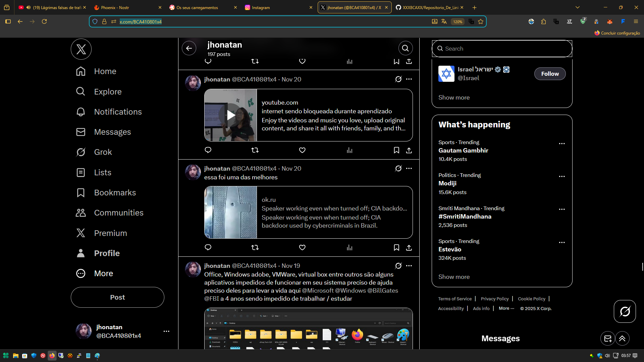Share the youtube.com link post
The image size is (644, 362).
click(x=409, y=150)
